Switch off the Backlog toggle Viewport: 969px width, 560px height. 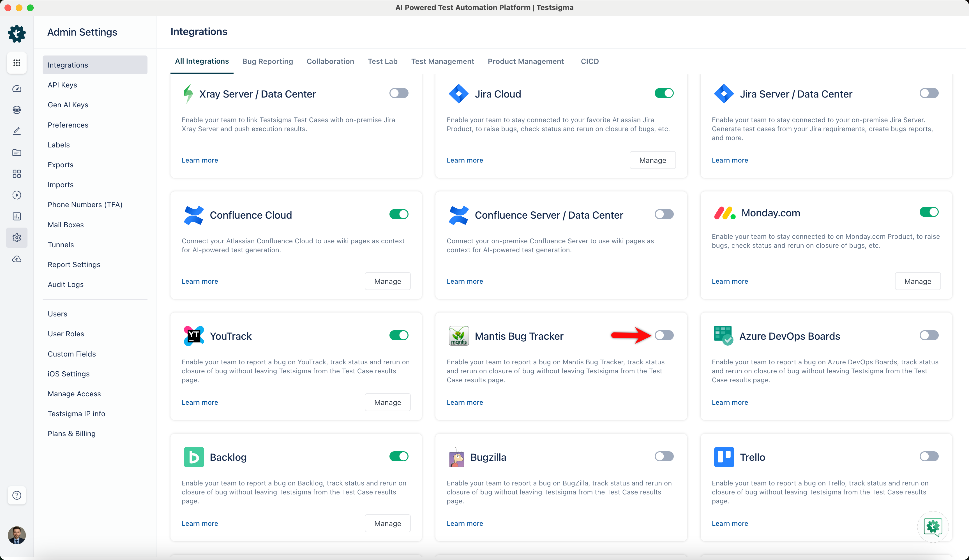(399, 456)
